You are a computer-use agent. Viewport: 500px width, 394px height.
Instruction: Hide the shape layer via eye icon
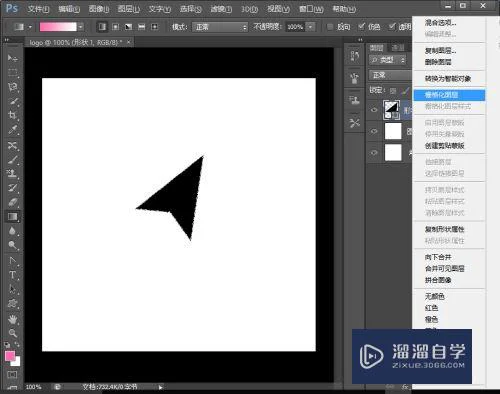tap(374, 110)
